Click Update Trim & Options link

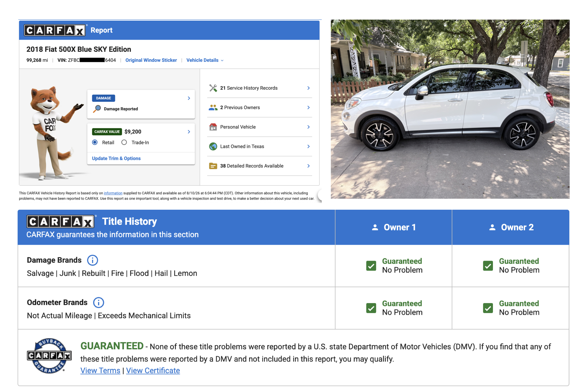click(x=116, y=159)
